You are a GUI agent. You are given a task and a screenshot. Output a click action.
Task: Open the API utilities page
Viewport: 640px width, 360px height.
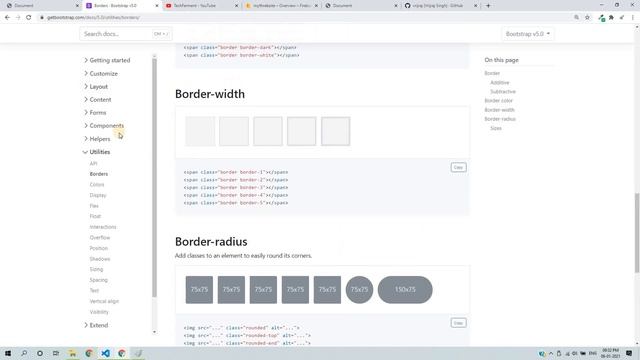93,163
